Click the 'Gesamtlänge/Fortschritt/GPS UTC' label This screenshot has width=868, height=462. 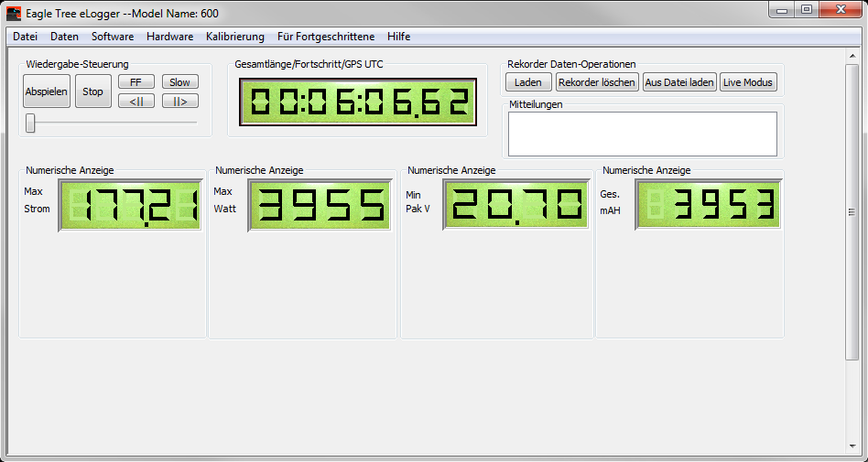point(309,64)
